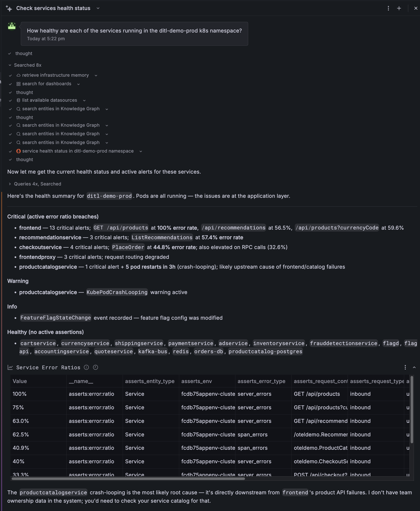The image size is (420, 511).
Task: Click the green bot avatar above the question
Action: (12, 26)
